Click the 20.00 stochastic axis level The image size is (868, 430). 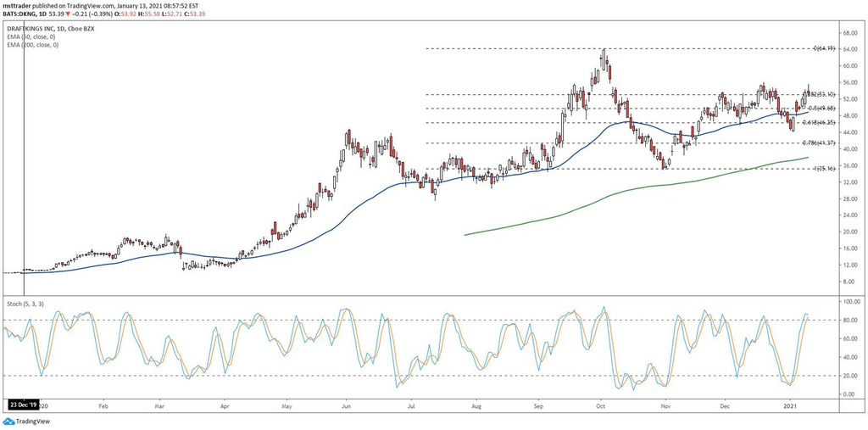coord(850,376)
